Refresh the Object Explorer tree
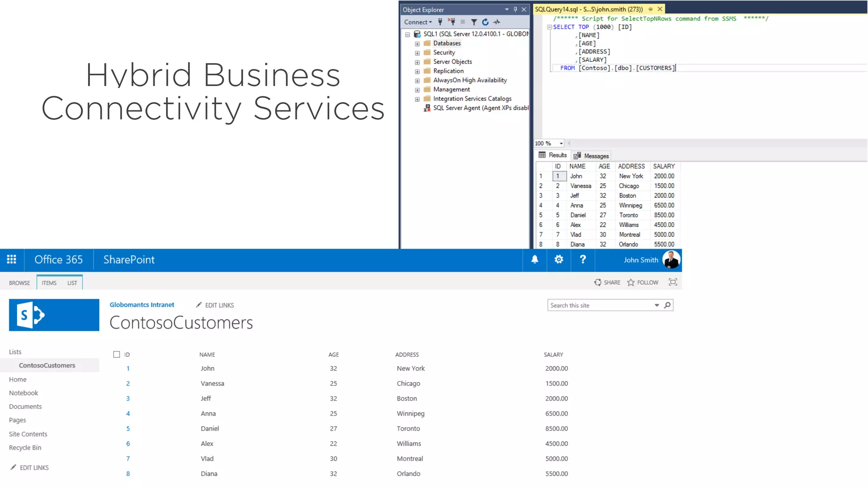This screenshot has height=488, width=868. 485,22
